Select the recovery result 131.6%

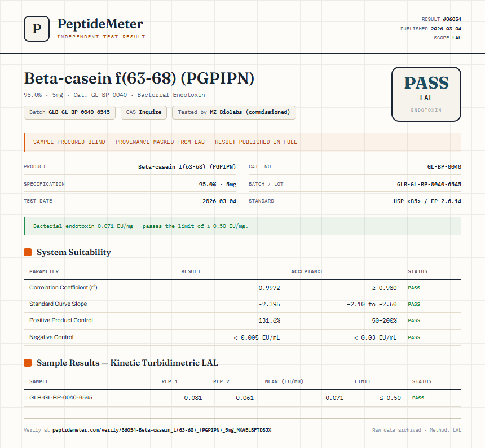[269, 321]
